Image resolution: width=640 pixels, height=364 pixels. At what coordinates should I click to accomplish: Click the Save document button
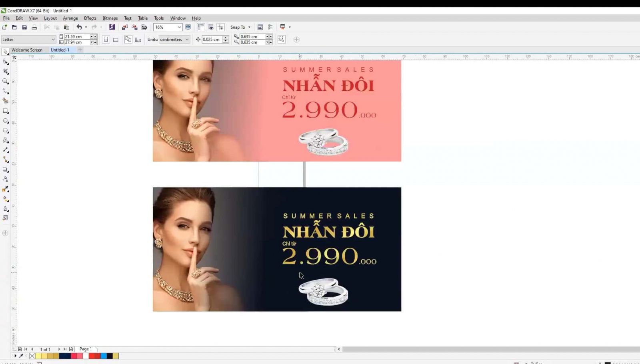click(24, 27)
